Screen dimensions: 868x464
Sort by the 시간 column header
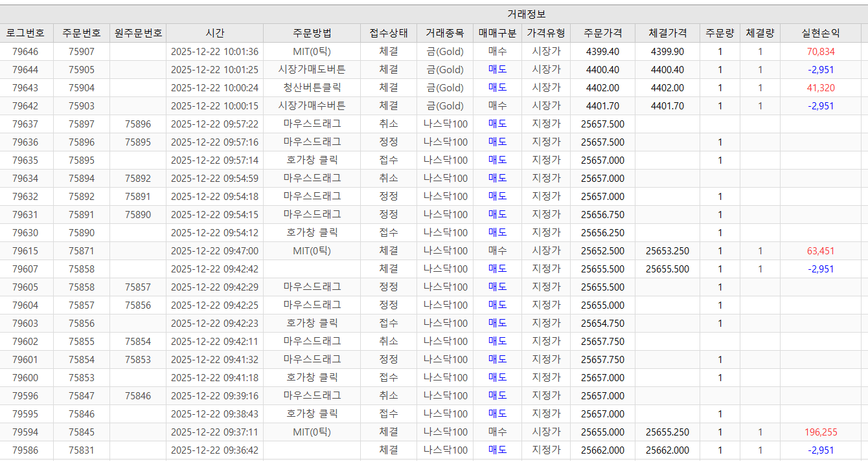(x=214, y=33)
